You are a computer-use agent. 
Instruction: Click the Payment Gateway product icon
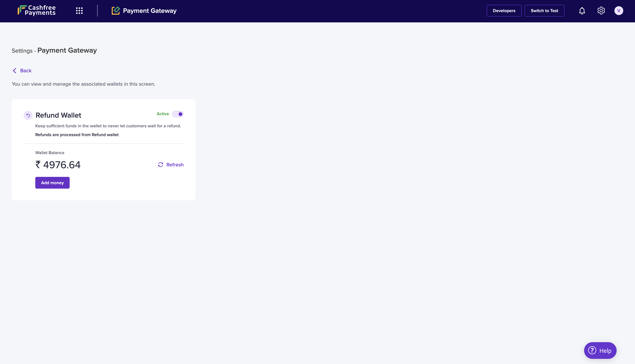pos(116,11)
